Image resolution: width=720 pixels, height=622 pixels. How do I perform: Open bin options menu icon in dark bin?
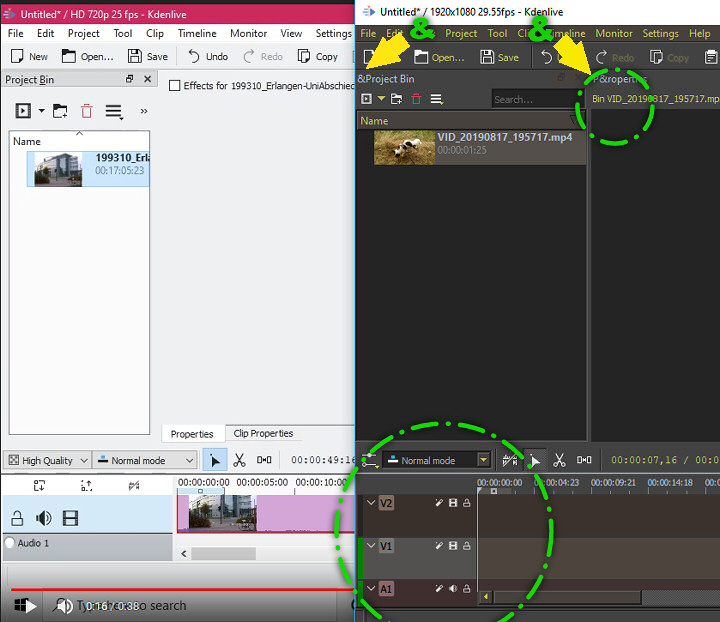[436, 99]
